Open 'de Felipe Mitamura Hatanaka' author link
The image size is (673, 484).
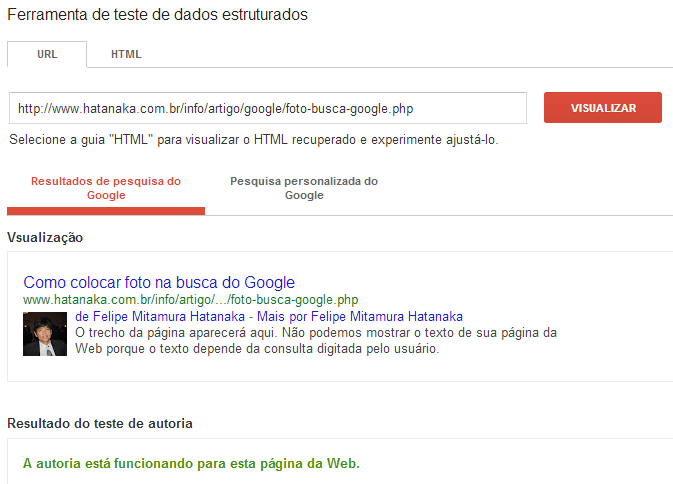tap(160, 317)
